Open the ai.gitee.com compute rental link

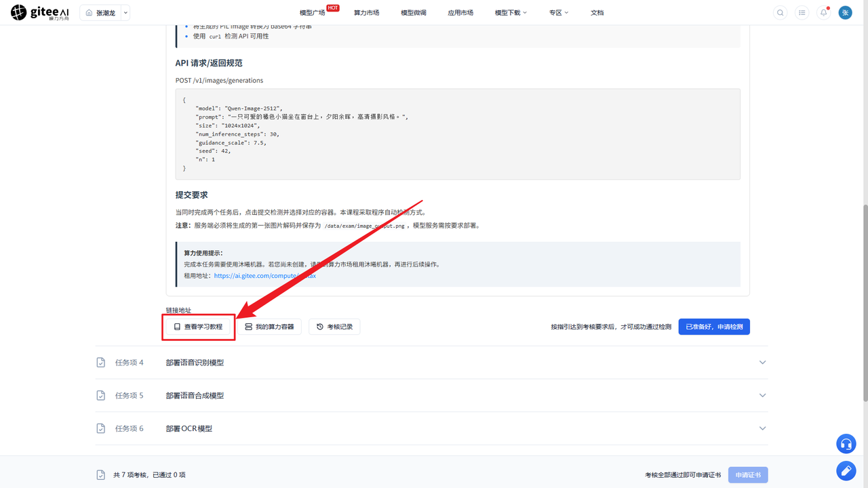pyautogui.click(x=265, y=276)
